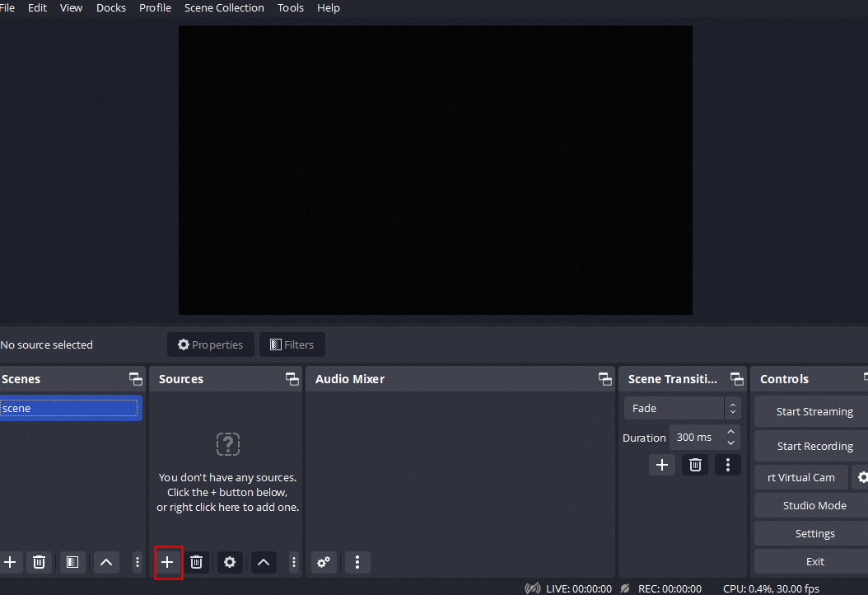Click the streaming status icon beside LIVE
Image resolution: width=868 pixels, height=595 pixels.
click(x=533, y=588)
